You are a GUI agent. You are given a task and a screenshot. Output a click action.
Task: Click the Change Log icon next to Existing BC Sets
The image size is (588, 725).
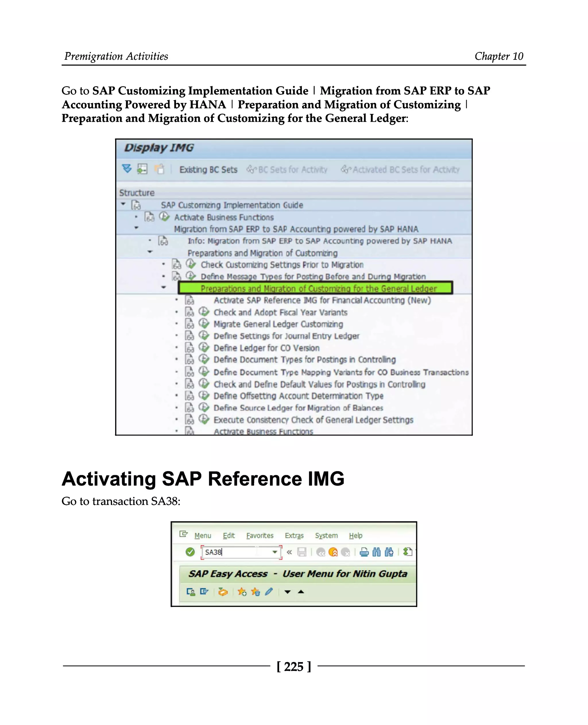tap(159, 169)
